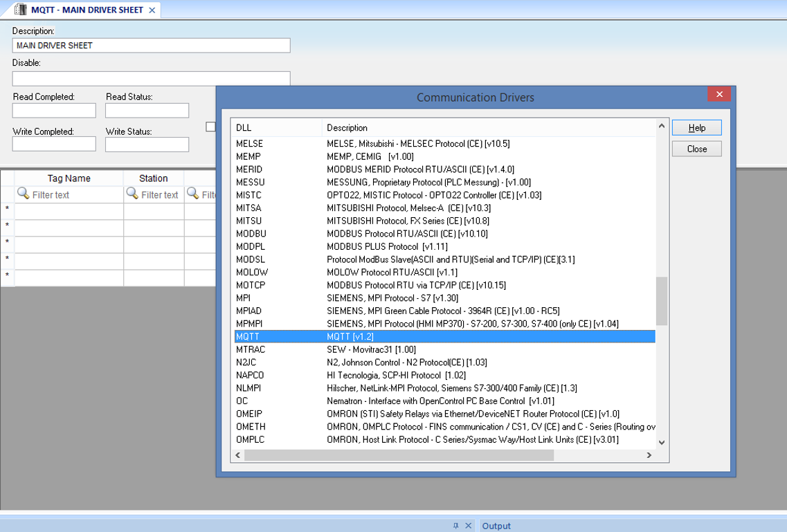Select the OMEIP driver row

click(x=444, y=414)
